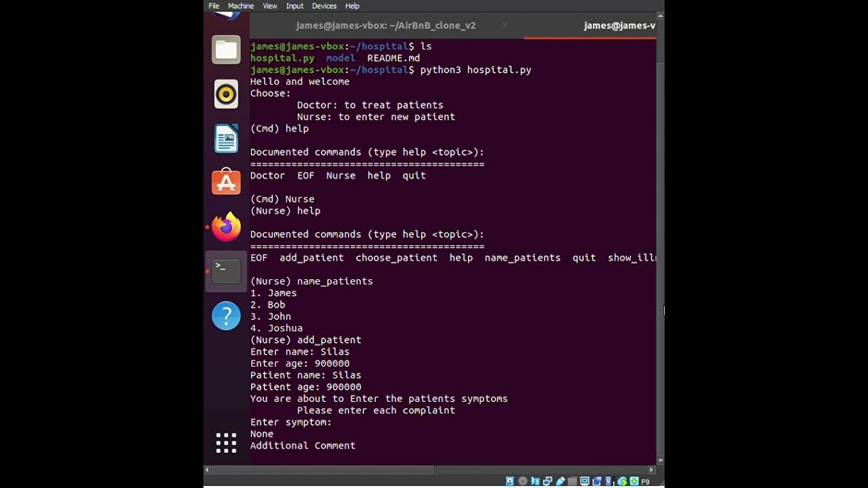Open Ubuntu Software from the dock
The image size is (868, 488).
tap(226, 182)
